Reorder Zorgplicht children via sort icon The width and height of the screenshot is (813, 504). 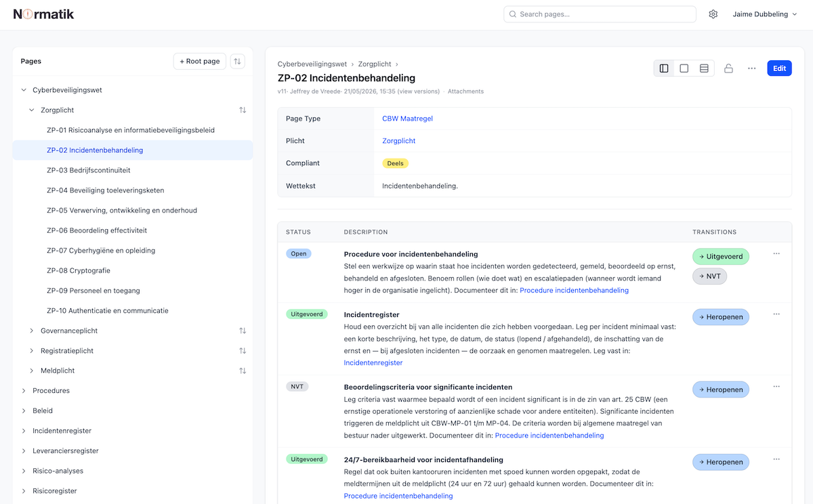pyautogui.click(x=243, y=110)
